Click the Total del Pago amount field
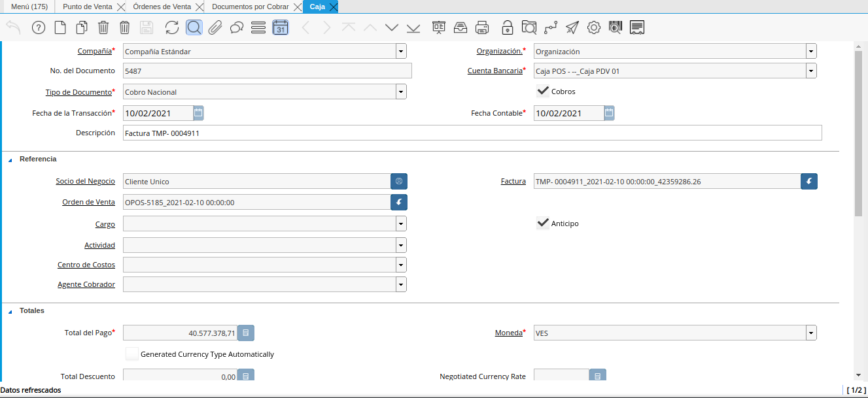The width and height of the screenshot is (868, 398). (180, 333)
